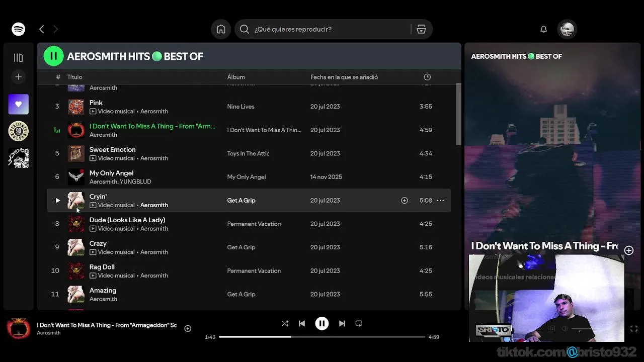Open playlist title in now playing panel
This screenshot has width=644, height=362.
(516, 56)
